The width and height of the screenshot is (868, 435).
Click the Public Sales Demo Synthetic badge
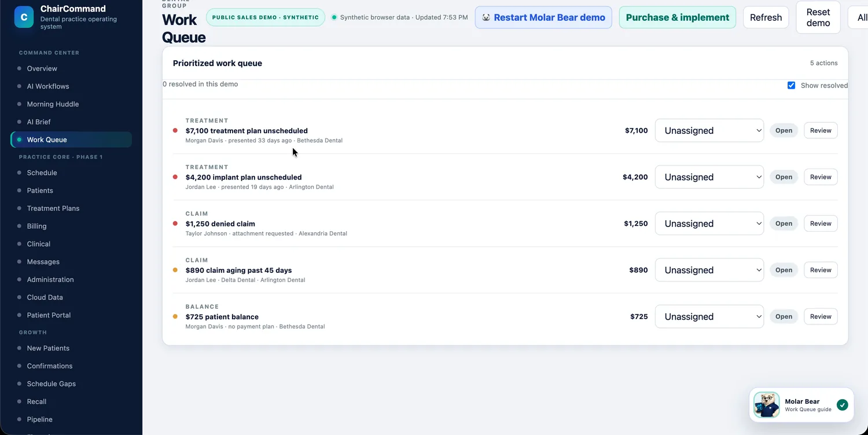point(266,17)
